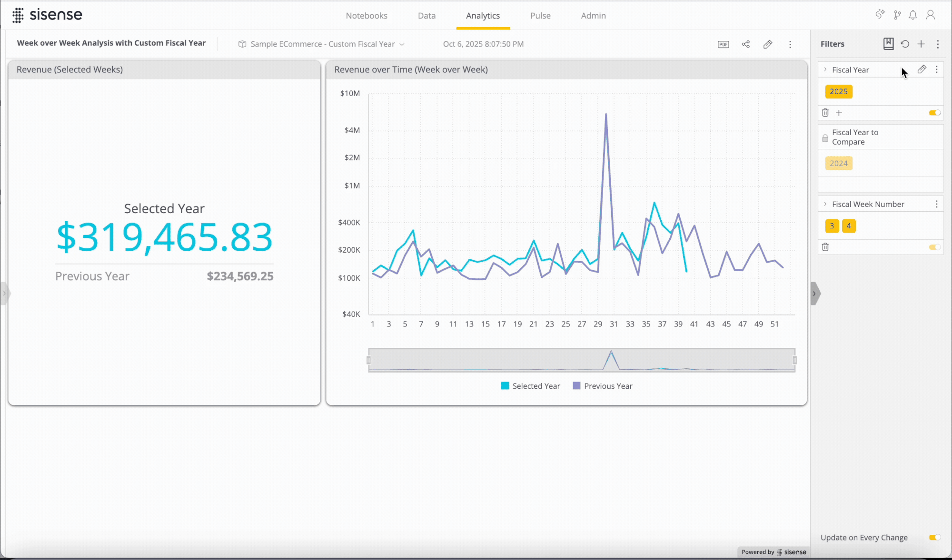
Task: Open the notifications bell
Action: point(912,15)
